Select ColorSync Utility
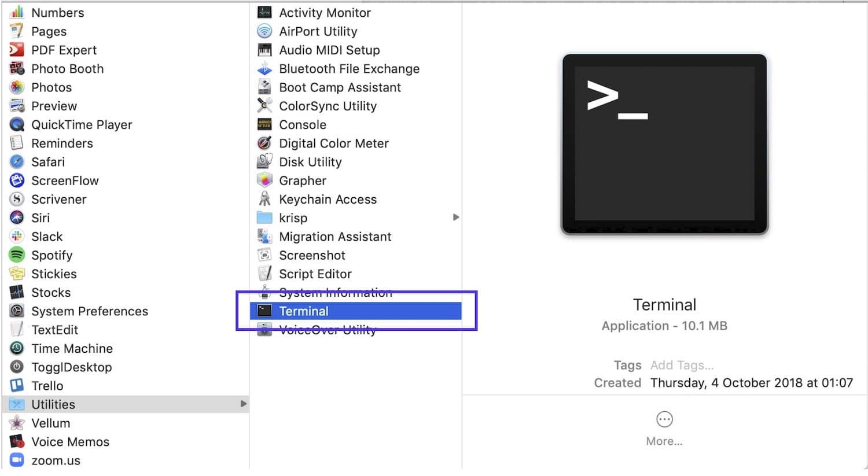The image size is (868, 476). [x=328, y=106]
